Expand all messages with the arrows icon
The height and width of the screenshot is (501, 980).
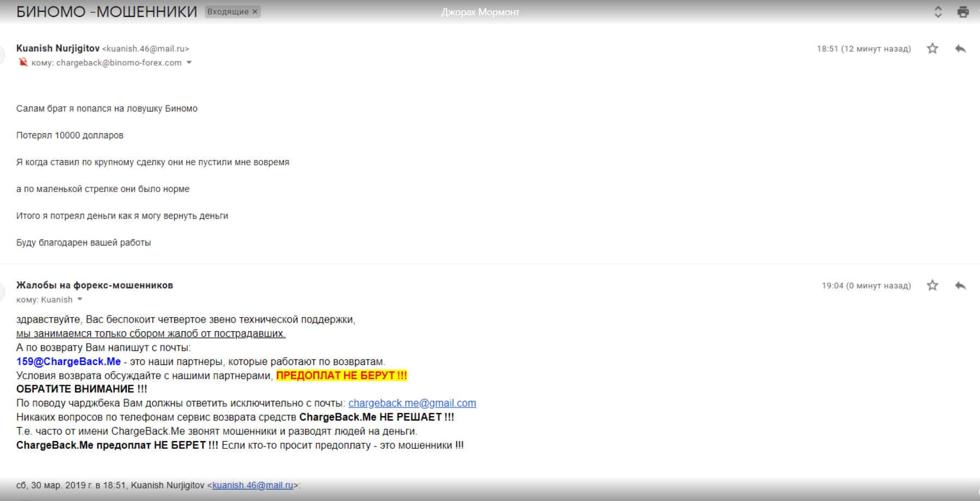click(938, 12)
